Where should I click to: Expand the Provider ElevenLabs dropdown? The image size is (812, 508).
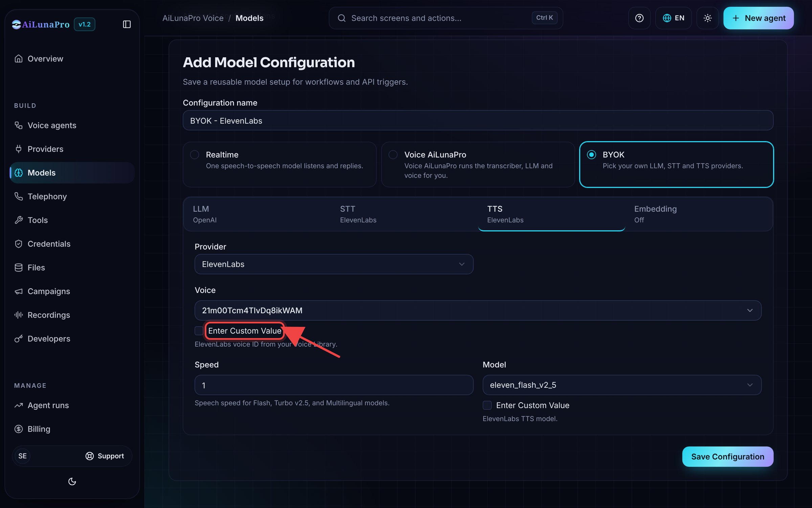334,264
